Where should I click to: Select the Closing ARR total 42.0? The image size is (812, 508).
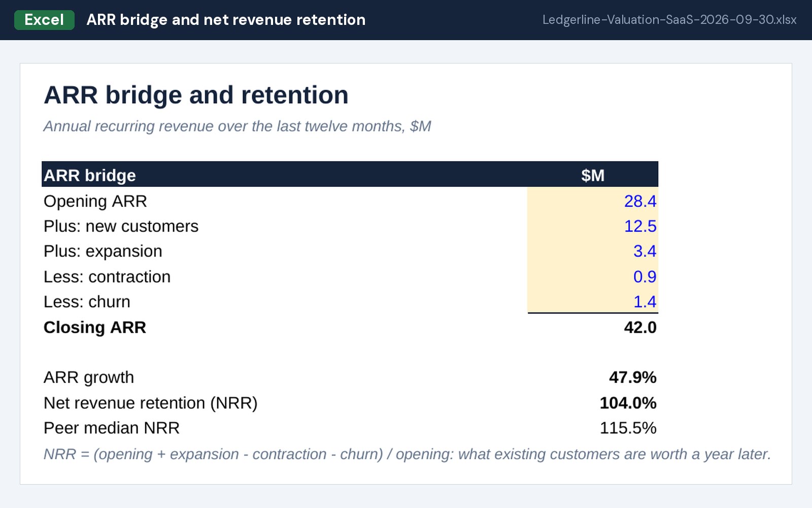click(x=640, y=327)
